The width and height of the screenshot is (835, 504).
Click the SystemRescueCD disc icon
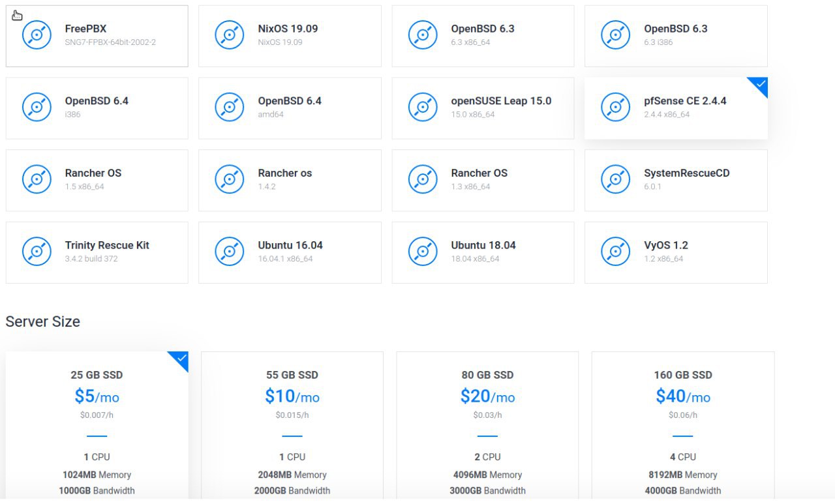pyautogui.click(x=616, y=180)
